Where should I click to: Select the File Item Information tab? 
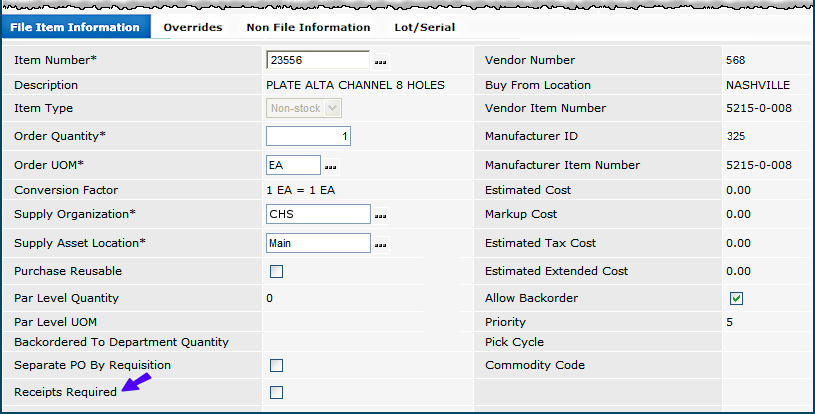coord(76,27)
